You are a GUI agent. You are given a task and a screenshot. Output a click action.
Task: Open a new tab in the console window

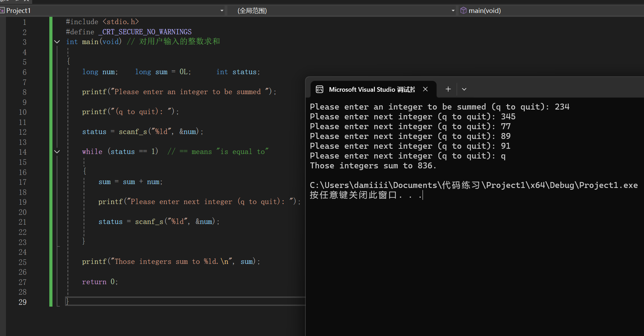point(448,89)
